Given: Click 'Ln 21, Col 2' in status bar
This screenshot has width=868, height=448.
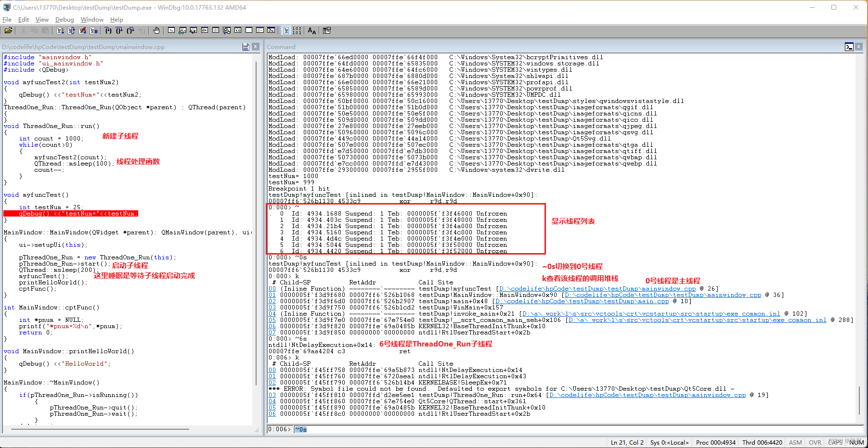Looking at the screenshot, I should click(627, 442).
